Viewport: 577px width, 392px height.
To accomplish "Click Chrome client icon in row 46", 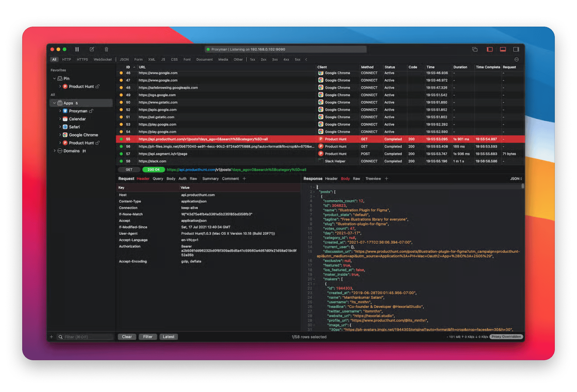I will (321, 73).
